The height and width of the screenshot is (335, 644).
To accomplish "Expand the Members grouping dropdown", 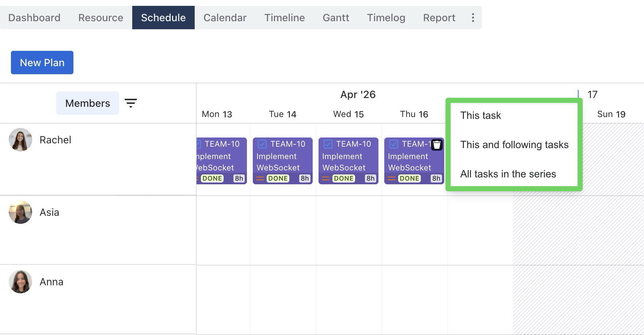I will [x=88, y=103].
